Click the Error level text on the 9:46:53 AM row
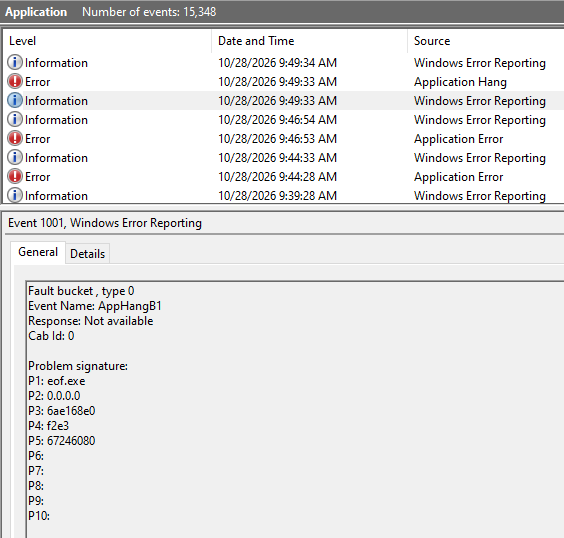Viewport: 564px width, 538px height. point(37,139)
